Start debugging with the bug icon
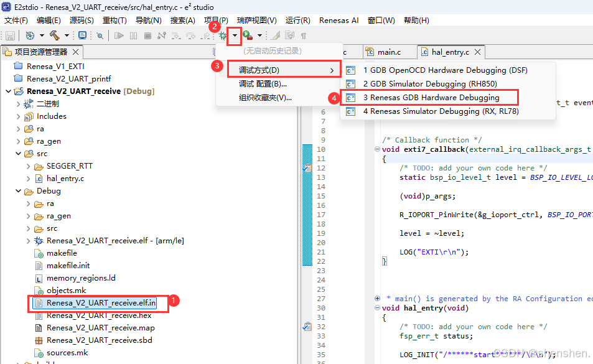 (x=222, y=35)
